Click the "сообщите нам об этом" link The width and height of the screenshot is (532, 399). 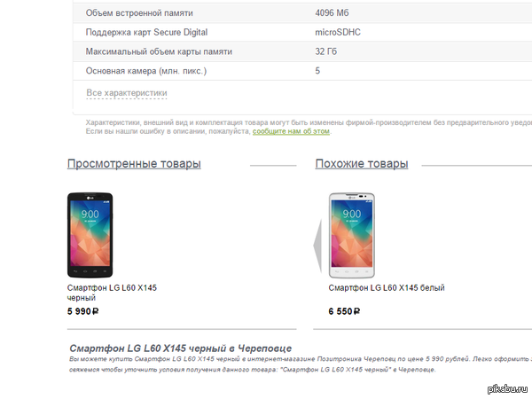[291, 131]
